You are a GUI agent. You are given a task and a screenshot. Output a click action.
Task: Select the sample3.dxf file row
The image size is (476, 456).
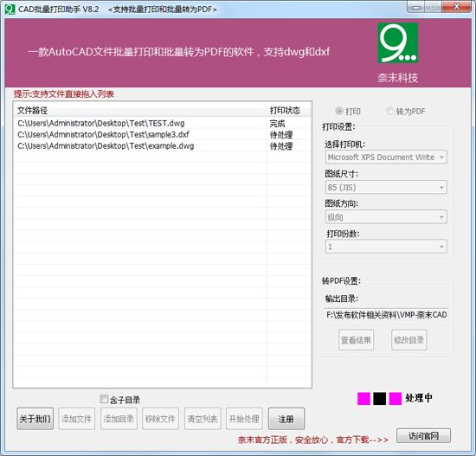coord(163,134)
